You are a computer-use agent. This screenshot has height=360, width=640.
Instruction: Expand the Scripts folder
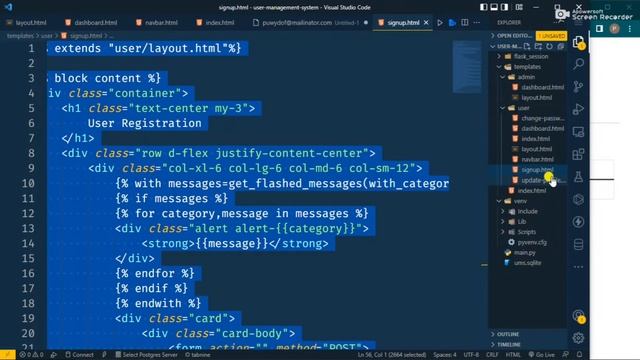(x=527, y=231)
